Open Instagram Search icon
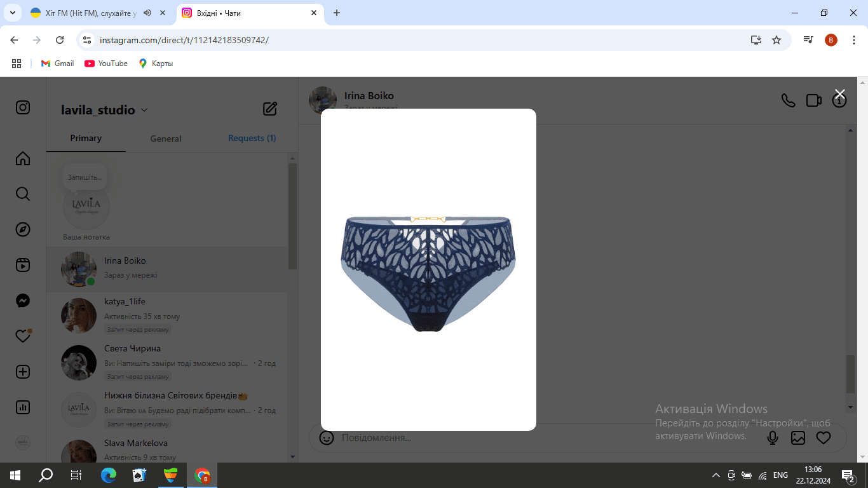Viewport: 868px width, 488px height. tap(23, 194)
